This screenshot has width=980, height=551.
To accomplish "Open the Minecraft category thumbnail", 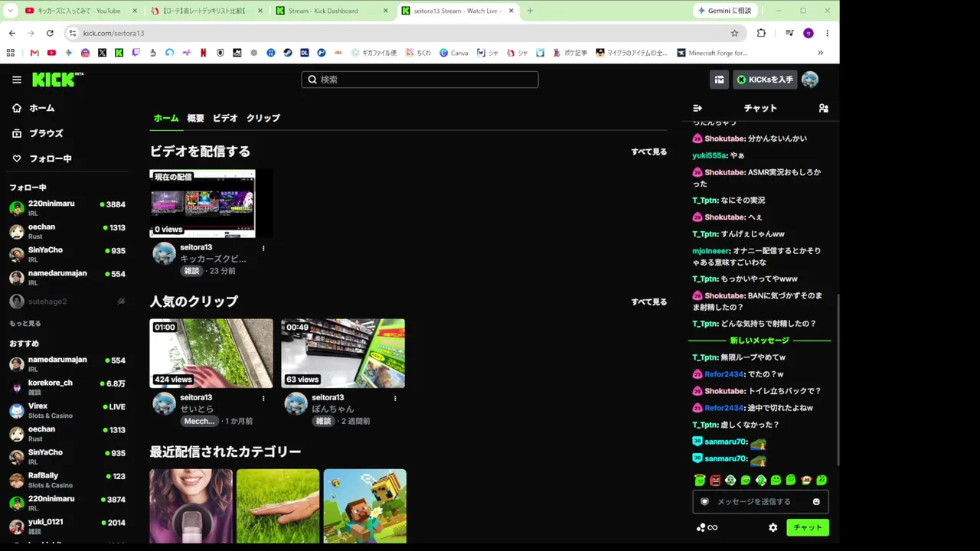I will 365,506.
